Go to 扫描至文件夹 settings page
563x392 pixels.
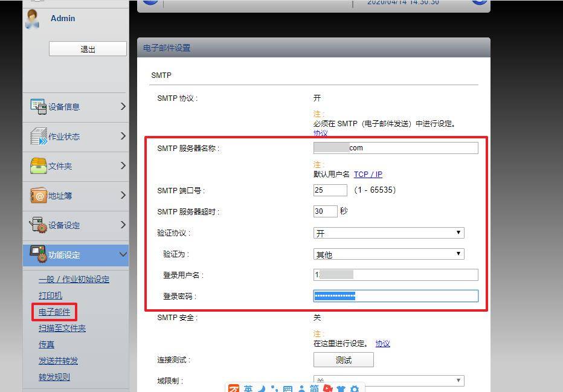pyautogui.click(x=62, y=328)
